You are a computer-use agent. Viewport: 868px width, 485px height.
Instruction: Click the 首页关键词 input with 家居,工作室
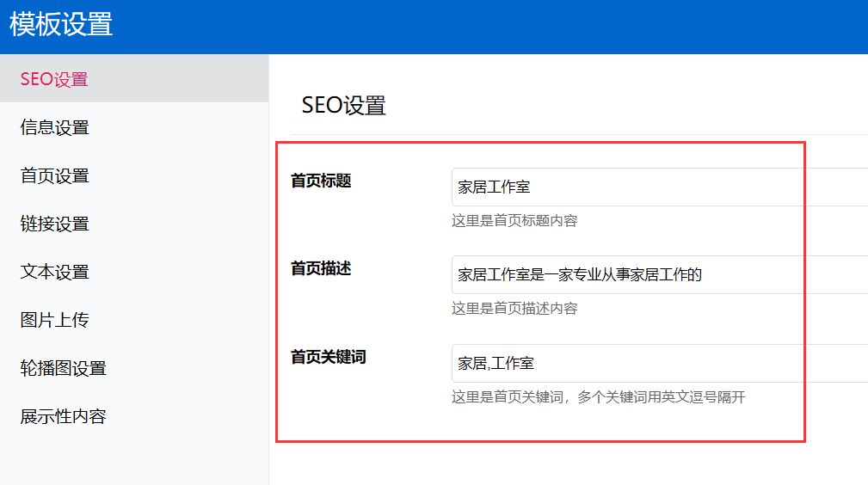(658, 364)
